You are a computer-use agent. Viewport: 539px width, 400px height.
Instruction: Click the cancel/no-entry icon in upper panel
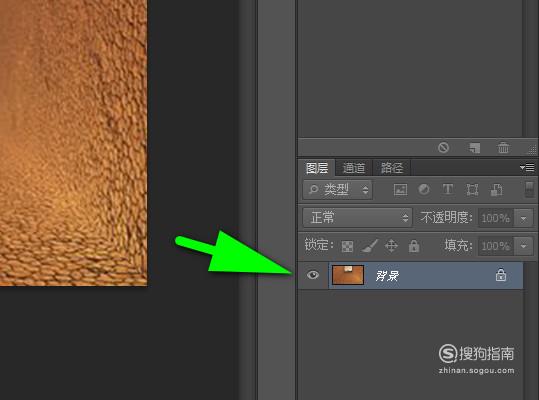(443, 148)
